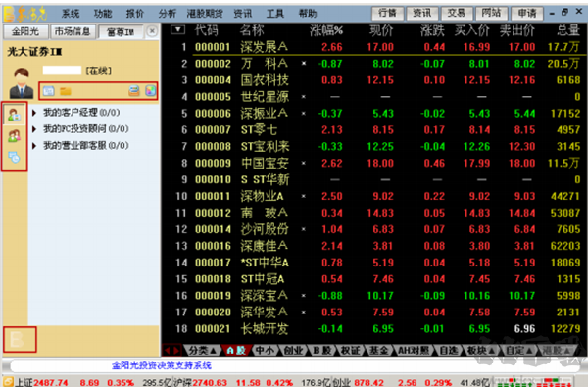Open the 金阳光投资决策支持系统 link
The width and height of the screenshot is (588, 387).
pyautogui.click(x=162, y=365)
